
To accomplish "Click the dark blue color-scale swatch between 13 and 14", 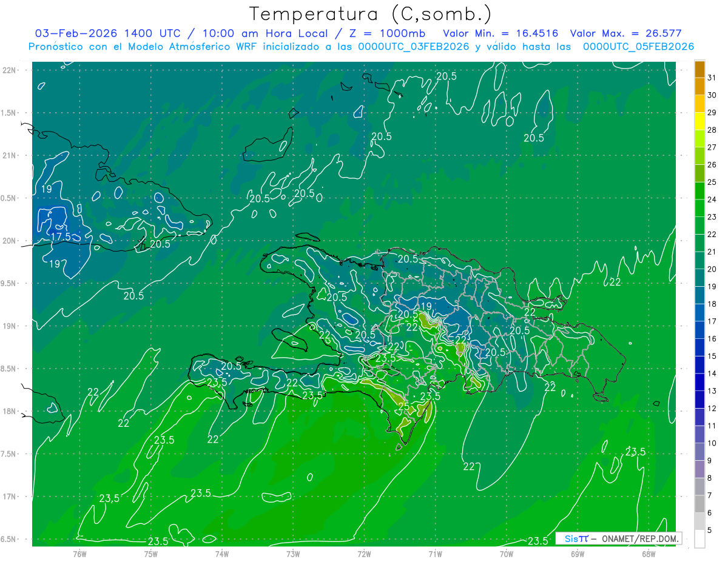I will coord(699,383).
